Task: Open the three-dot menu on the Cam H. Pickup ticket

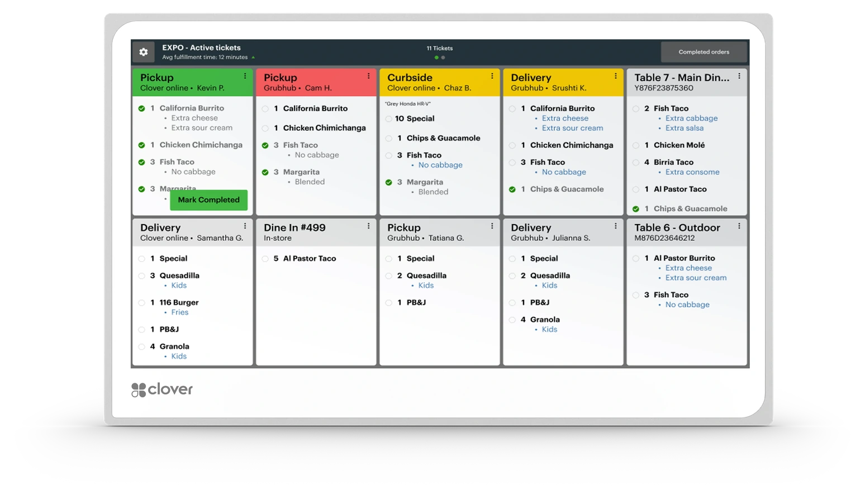Action: coord(368,76)
